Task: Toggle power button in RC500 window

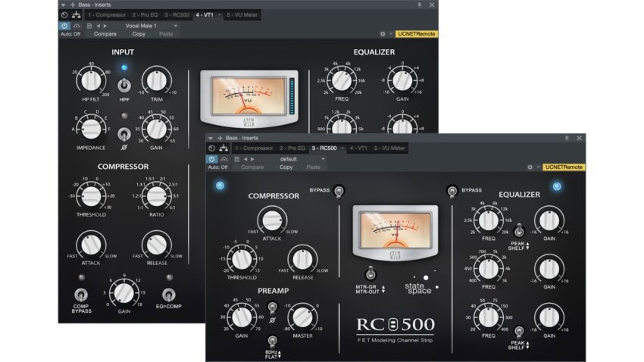Action: click(212, 159)
